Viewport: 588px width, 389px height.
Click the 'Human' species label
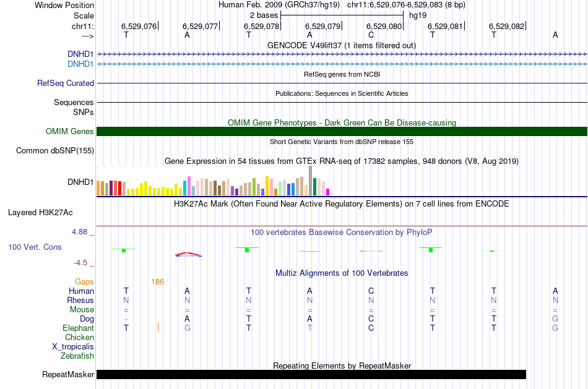[81, 291]
